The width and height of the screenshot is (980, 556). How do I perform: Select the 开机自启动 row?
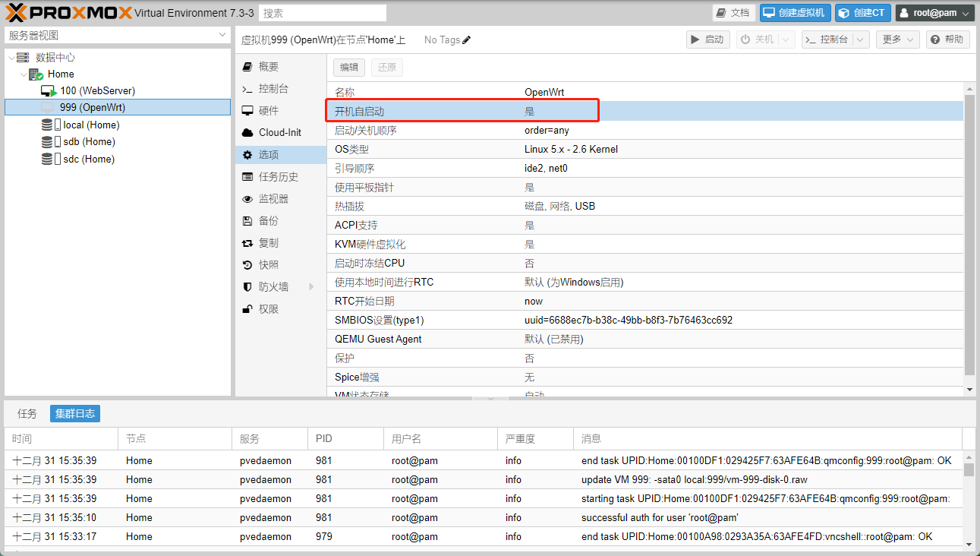click(647, 111)
